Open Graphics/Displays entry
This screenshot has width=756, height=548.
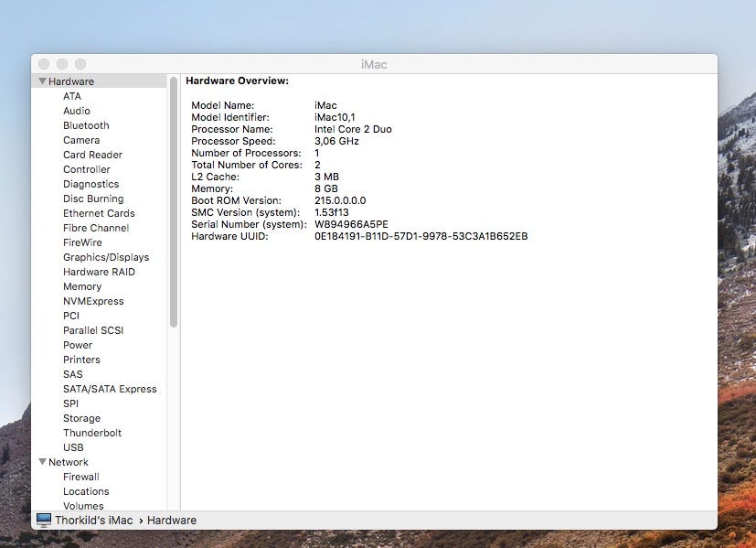point(106,257)
